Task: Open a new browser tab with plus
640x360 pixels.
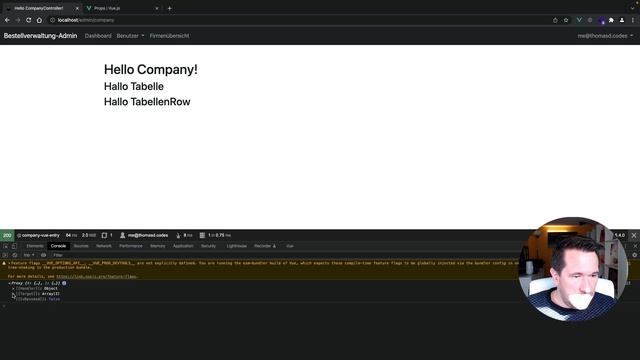Action: coord(169,8)
